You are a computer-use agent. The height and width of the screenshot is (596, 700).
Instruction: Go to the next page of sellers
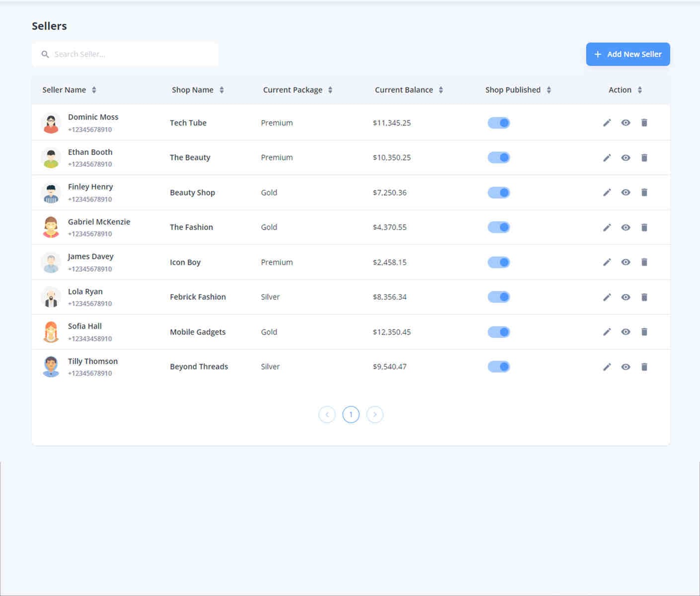pyautogui.click(x=375, y=414)
